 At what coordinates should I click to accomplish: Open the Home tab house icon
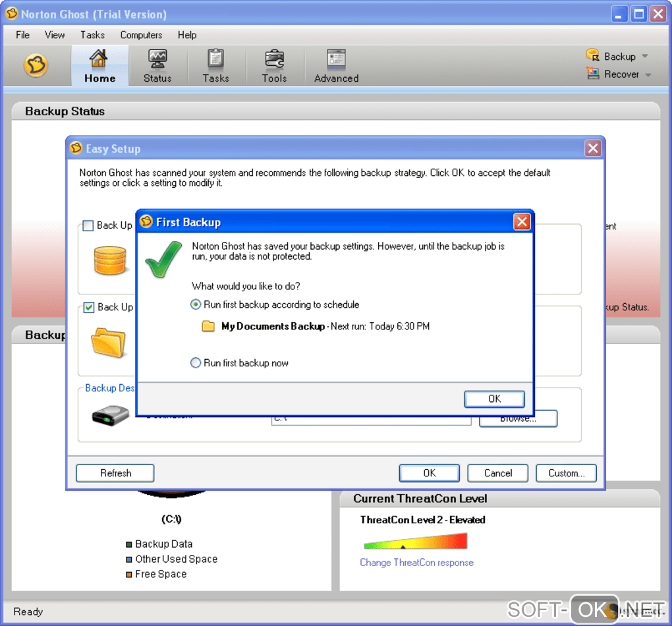(x=99, y=58)
